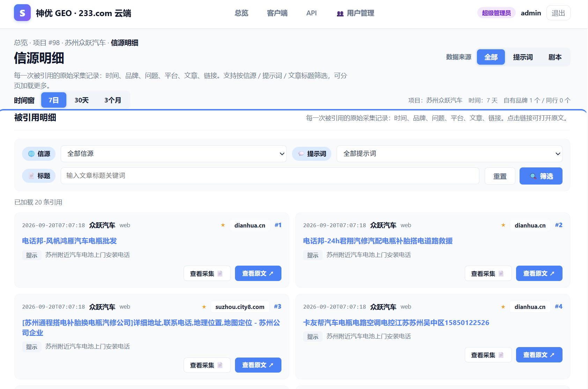
Task: Filter data source by 提示词
Action: pyautogui.click(x=523, y=57)
